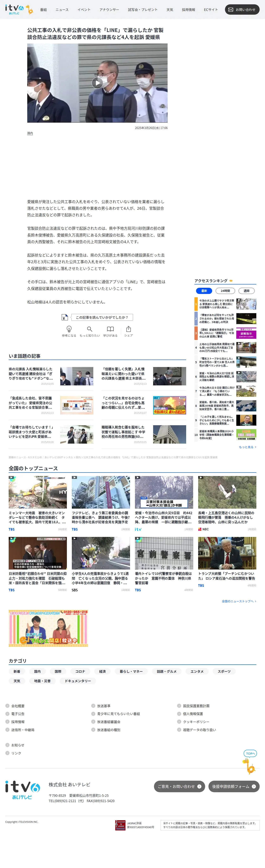Select the ドキュメンタリー category chip
This screenshot has height=868, width=265.
[78, 681]
